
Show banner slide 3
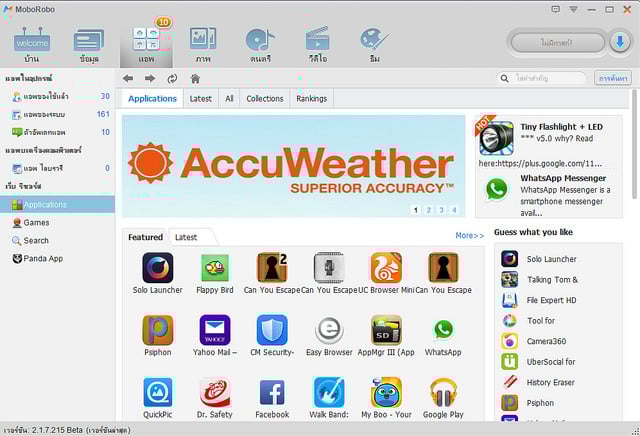441,210
